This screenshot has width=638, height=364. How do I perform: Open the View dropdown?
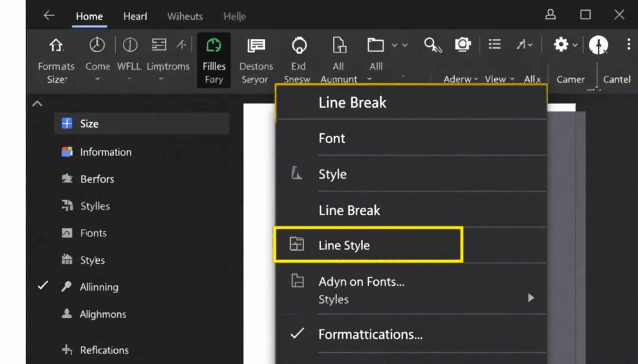point(499,79)
